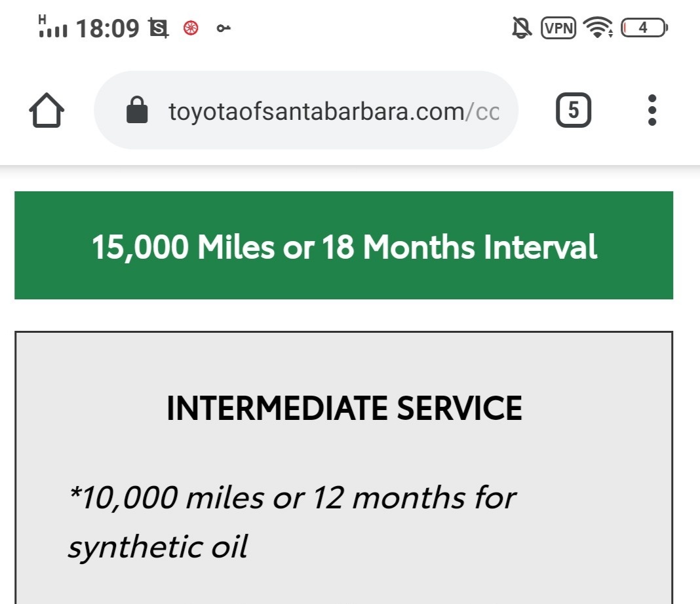Tap the Wi-Fi signal status icon
700x604 pixels.
coord(598,28)
